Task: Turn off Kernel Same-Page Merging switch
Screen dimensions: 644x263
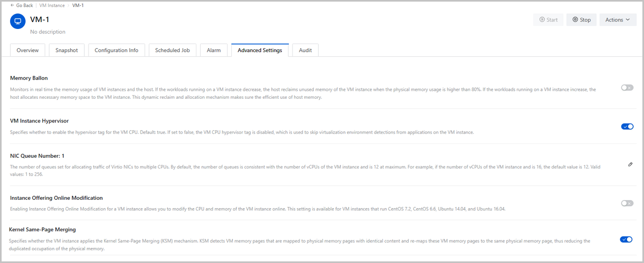Action: 626,239
